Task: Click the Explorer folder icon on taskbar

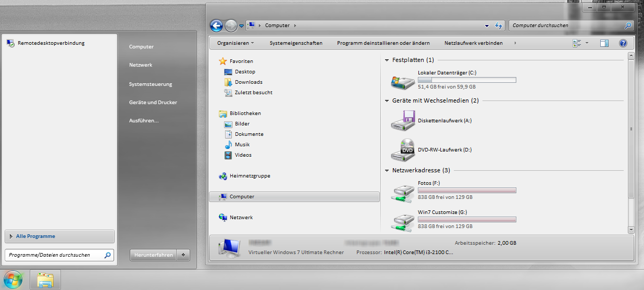Action: pyautogui.click(x=45, y=280)
